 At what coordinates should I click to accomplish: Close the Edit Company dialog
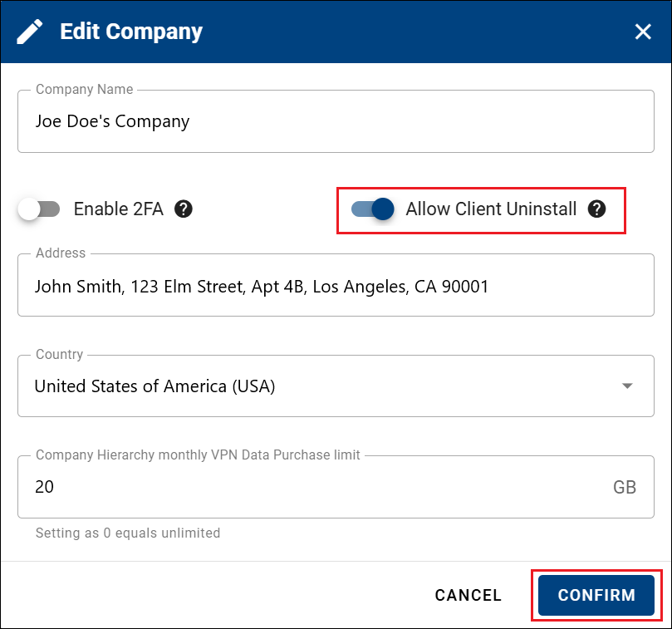tap(643, 32)
